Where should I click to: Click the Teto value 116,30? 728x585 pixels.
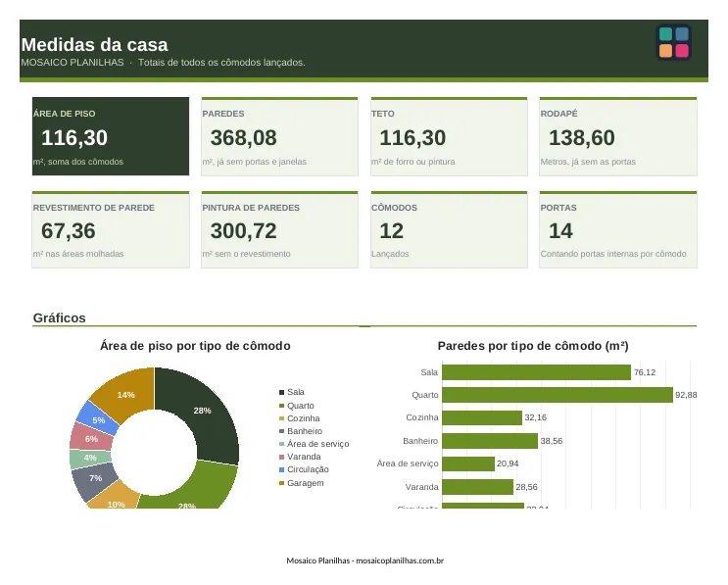pyautogui.click(x=413, y=138)
